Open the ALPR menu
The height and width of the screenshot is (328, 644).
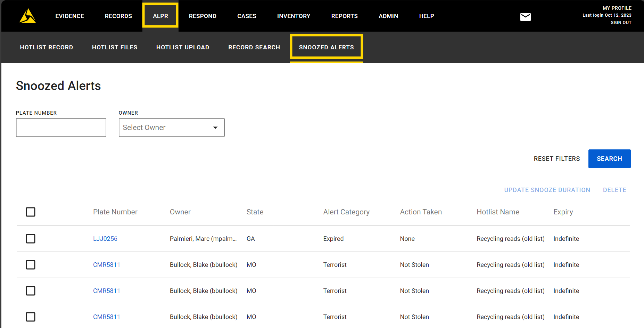click(160, 16)
